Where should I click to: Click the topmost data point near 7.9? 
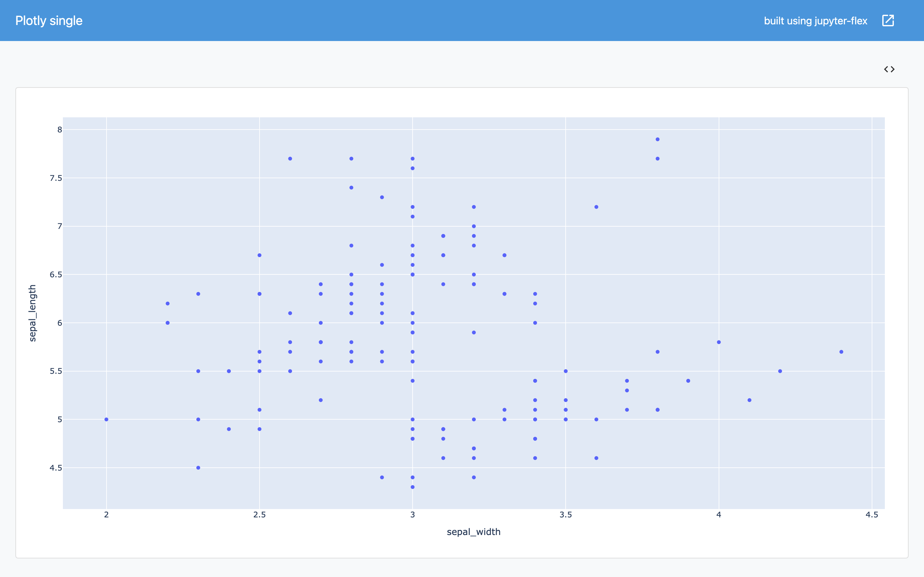657,139
